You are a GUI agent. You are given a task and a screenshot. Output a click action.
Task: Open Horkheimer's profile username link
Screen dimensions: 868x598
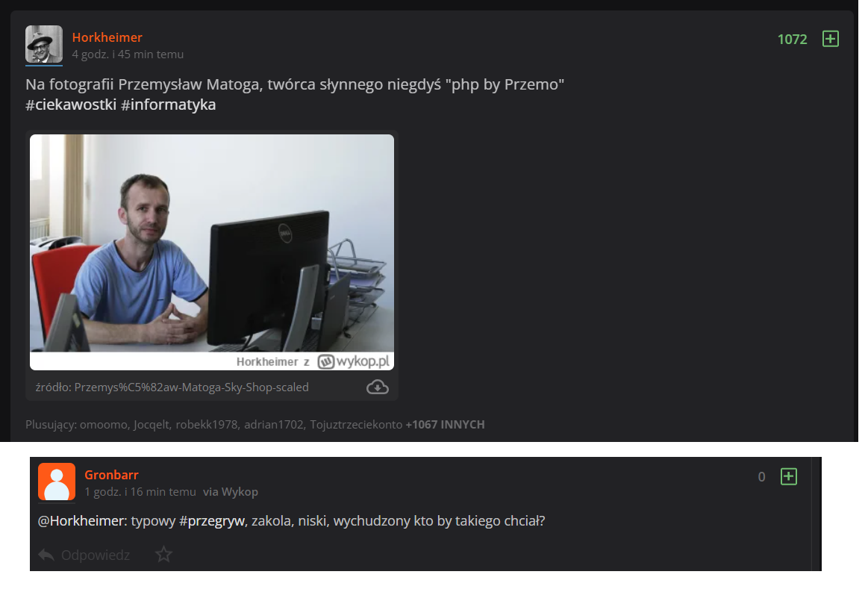coord(107,37)
